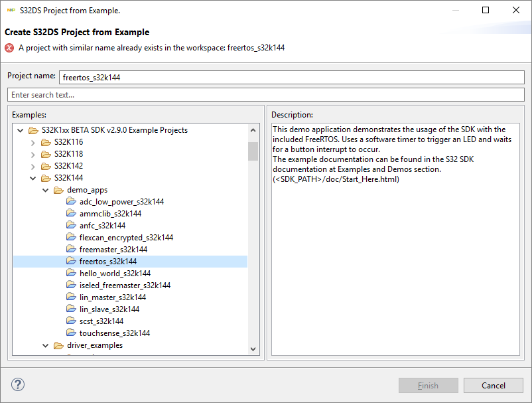Click the Cancel button
532x403 pixels.
coord(494,385)
